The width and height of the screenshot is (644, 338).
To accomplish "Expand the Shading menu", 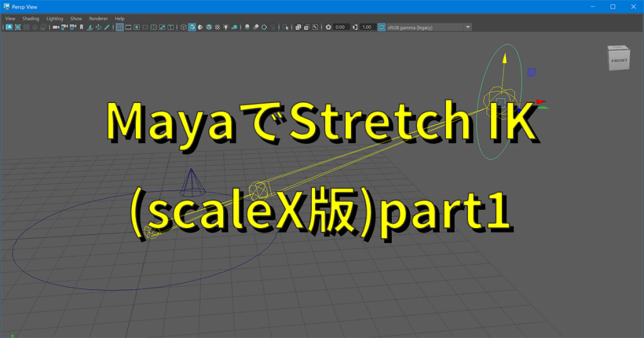I will pos(30,19).
